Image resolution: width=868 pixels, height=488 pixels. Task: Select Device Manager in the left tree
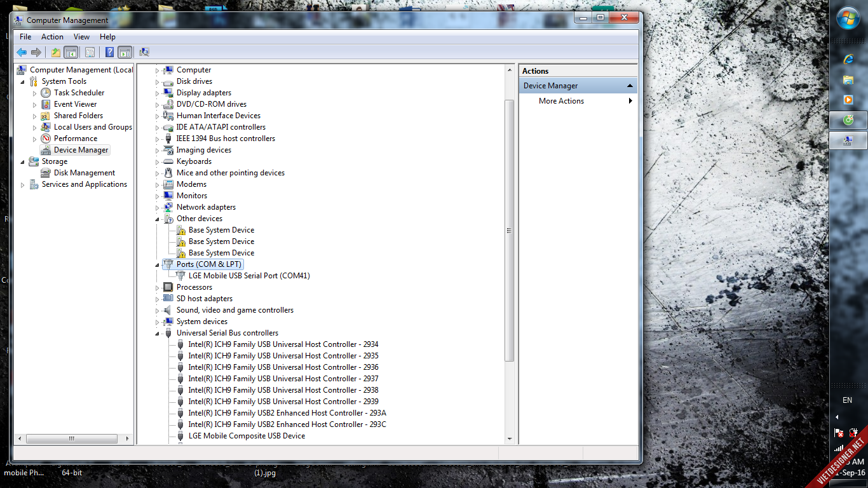[x=81, y=150]
